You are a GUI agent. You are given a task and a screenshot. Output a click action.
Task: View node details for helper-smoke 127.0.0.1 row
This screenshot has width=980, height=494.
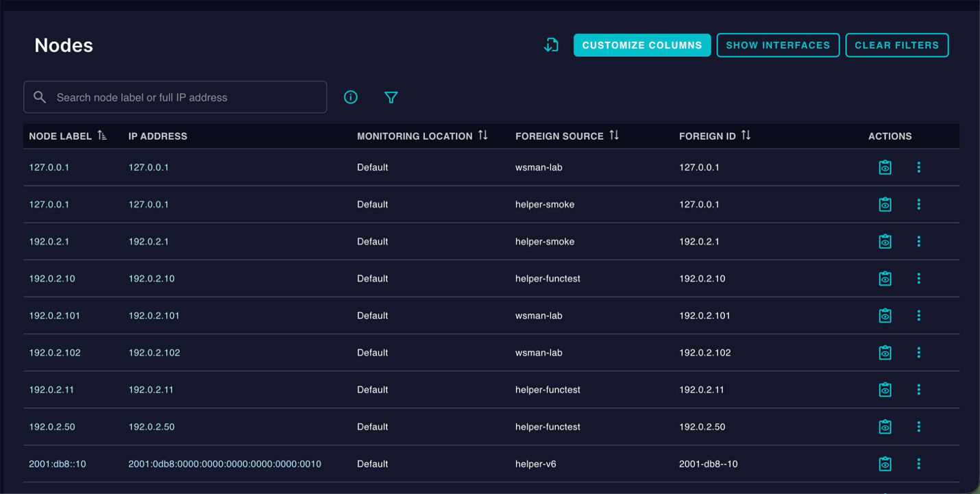[x=885, y=204]
